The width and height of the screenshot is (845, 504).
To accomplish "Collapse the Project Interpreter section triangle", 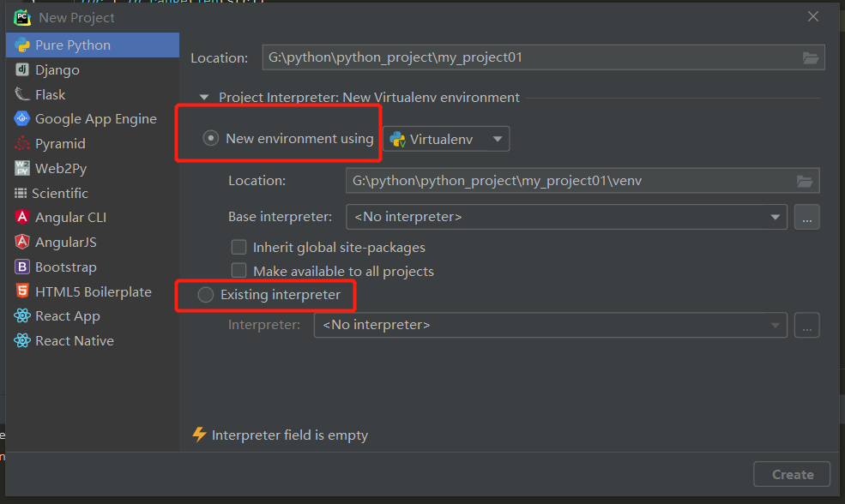I will pos(203,98).
